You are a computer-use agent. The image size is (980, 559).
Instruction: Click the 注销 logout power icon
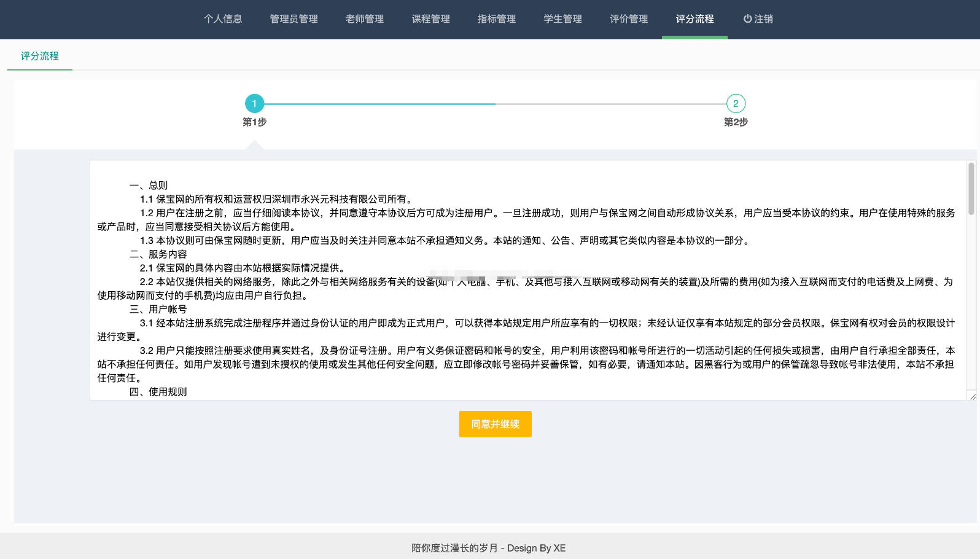747,19
